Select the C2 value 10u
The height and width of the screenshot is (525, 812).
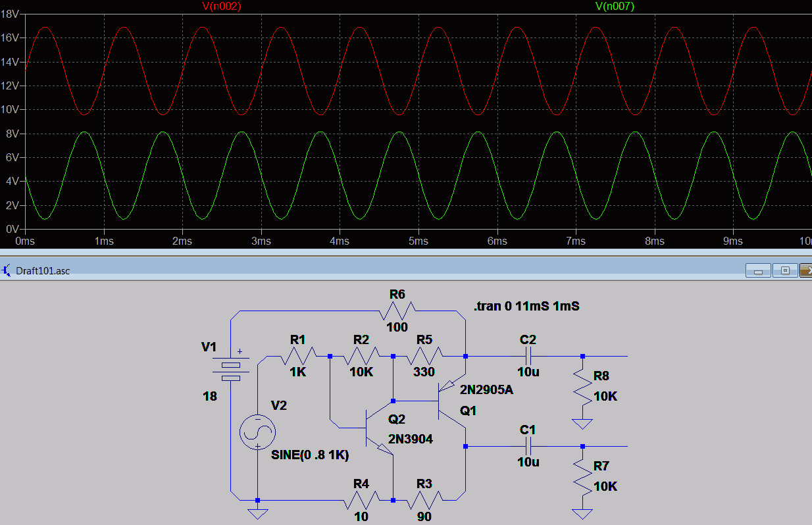click(528, 372)
